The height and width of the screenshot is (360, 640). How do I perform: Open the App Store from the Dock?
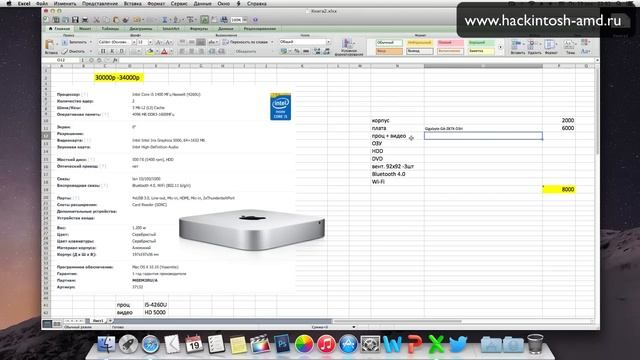[x=348, y=344]
